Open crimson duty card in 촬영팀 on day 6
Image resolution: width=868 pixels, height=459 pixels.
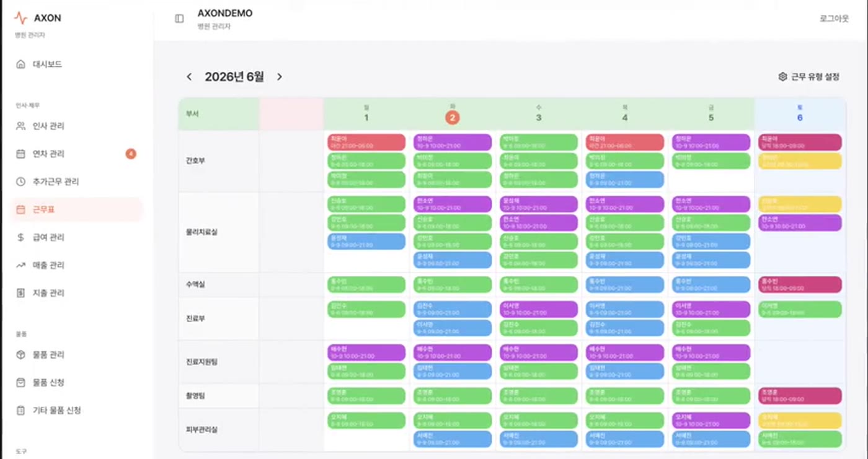pyautogui.click(x=800, y=396)
